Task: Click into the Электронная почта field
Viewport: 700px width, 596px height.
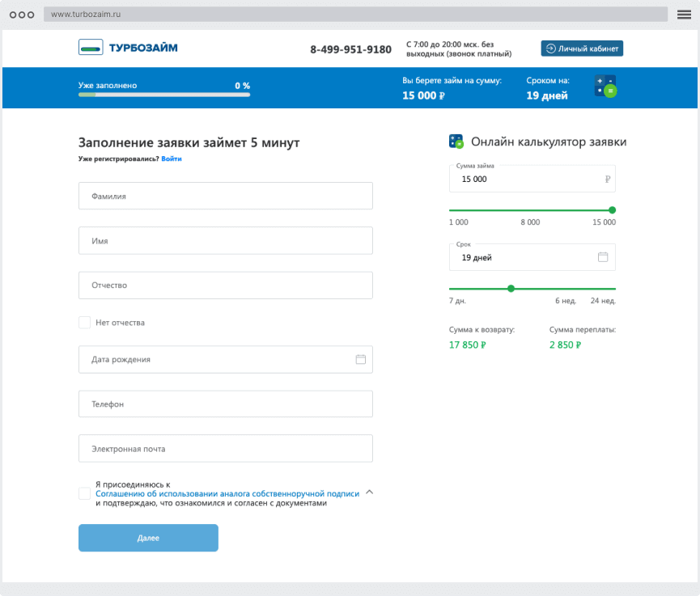Action: [x=225, y=449]
